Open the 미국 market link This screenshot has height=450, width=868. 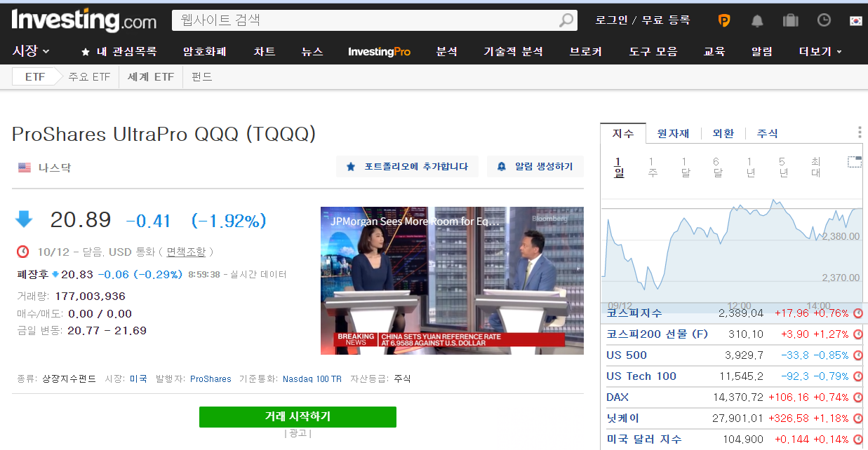138,379
